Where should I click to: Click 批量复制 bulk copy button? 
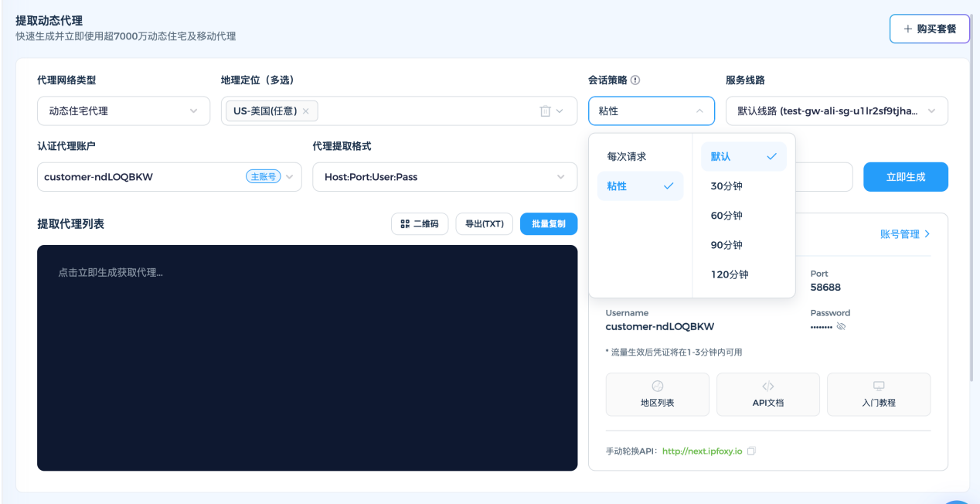tap(549, 224)
